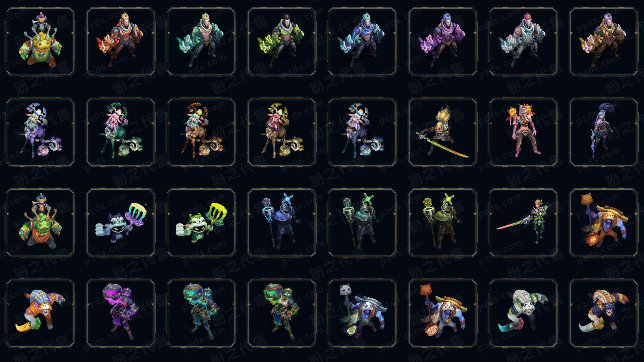Pick the green cat with the yellow lantern

click(x=201, y=223)
